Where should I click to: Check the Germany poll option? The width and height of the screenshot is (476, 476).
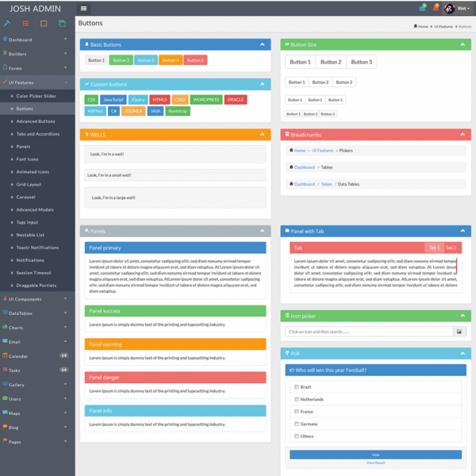click(297, 424)
